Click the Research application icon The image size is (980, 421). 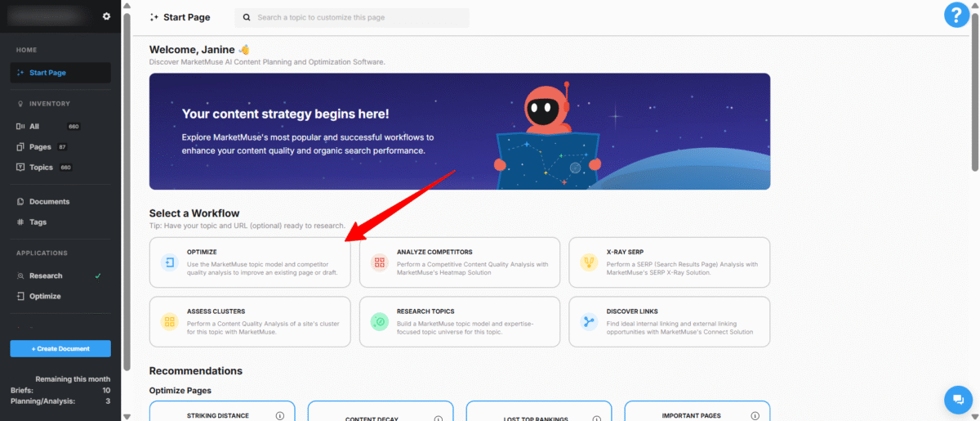(20, 276)
